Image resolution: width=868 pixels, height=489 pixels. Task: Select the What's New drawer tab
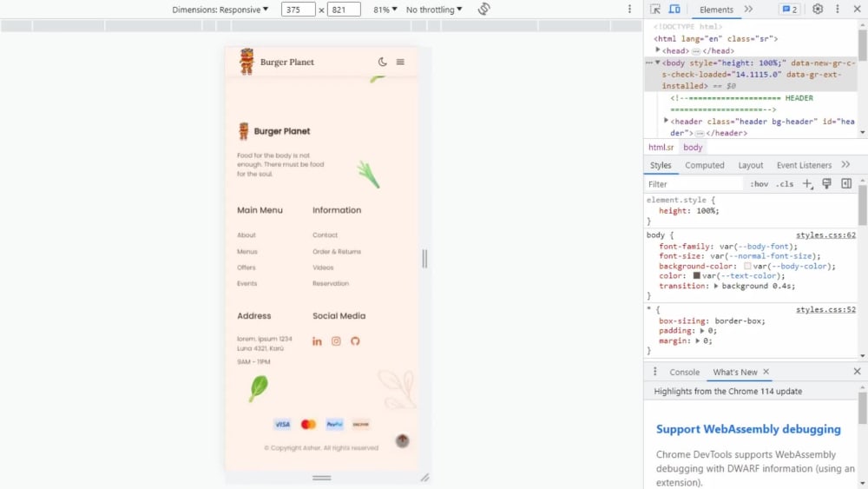[734, 372]
